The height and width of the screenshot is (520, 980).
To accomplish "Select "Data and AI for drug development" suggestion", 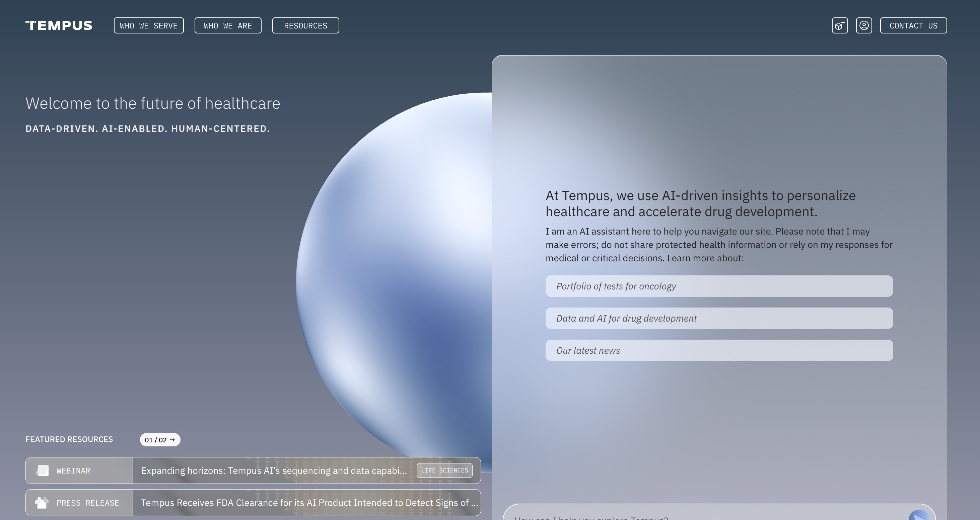I will tap(719, 318).
